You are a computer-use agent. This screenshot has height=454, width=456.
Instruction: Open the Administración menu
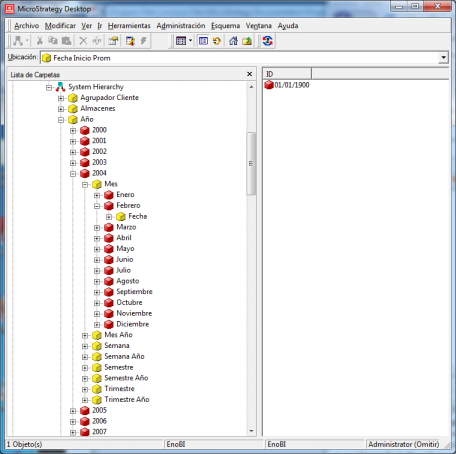(181, 26)
